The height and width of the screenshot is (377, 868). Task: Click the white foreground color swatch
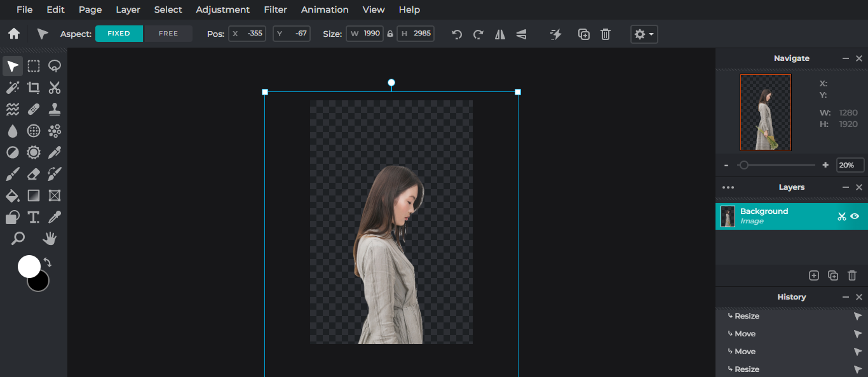click(x=29, y=267)
